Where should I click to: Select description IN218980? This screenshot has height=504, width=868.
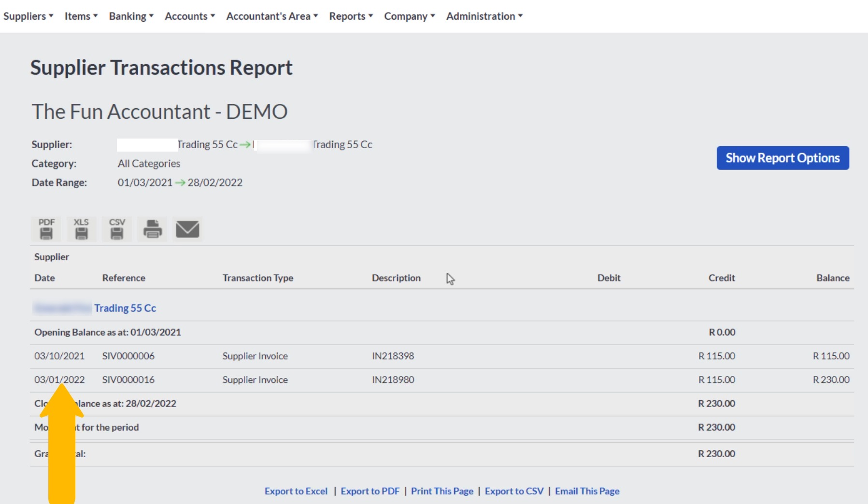click(x=393, y=379)
